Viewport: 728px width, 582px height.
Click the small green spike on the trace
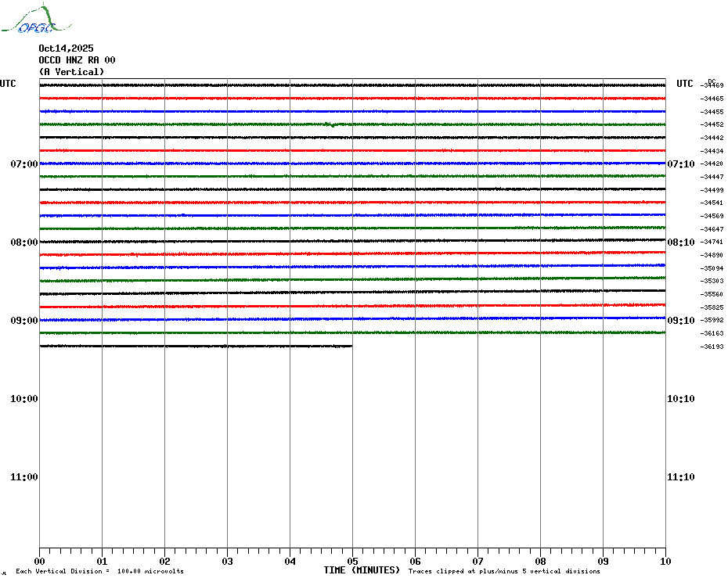tap(333, 124)
